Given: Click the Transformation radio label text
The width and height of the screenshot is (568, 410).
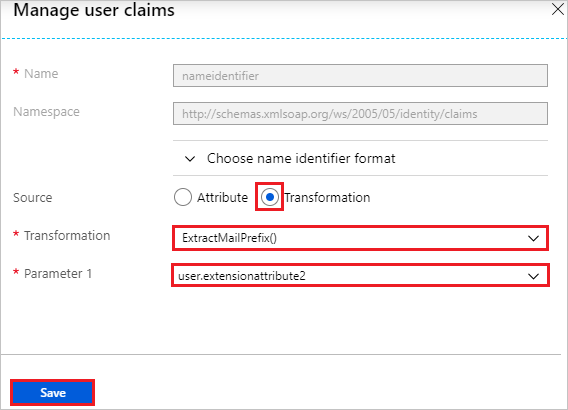Looking at the screenshot, I should point(327,197).
